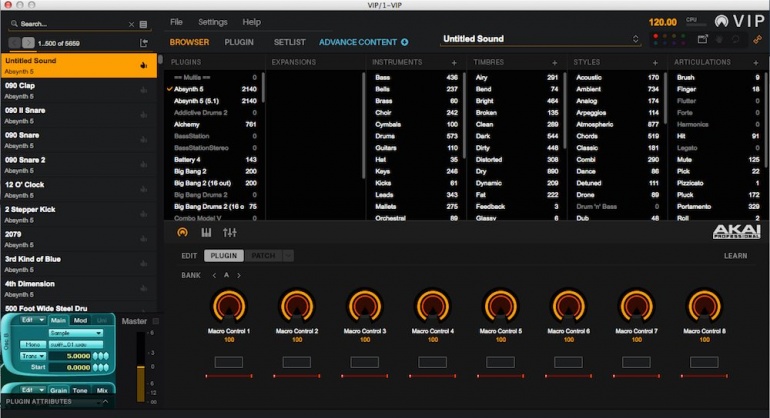Click the Master volume meter fader
The height and width of the screenshot is (418, 770).
[x=140, y=367]
